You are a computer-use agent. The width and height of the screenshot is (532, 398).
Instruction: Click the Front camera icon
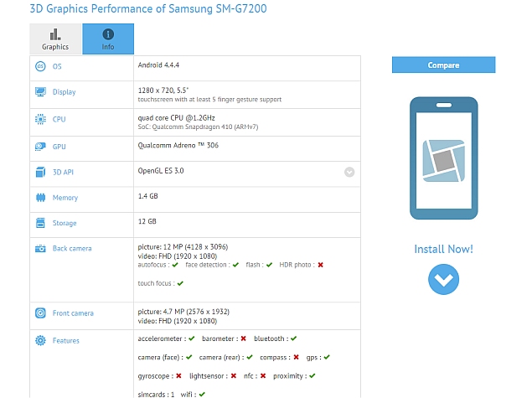click(x=40, y=313)
